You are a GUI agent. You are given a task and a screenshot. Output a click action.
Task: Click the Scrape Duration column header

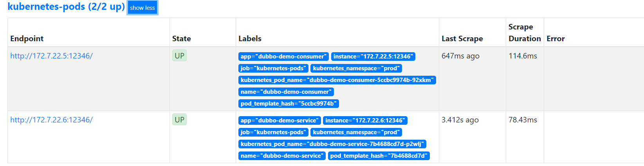point(525,33)
